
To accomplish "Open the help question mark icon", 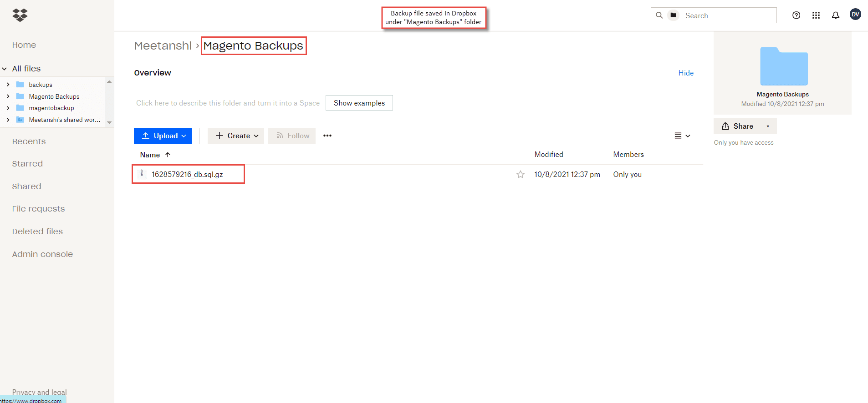I will 796,15.
